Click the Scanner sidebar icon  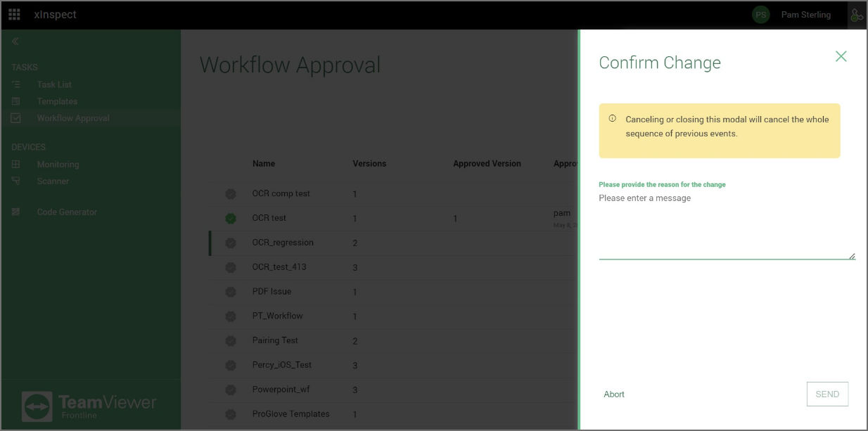click(16, 181)
